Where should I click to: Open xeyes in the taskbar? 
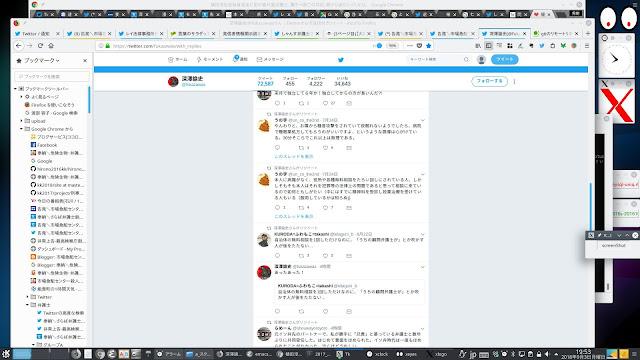tap(407, 354)
